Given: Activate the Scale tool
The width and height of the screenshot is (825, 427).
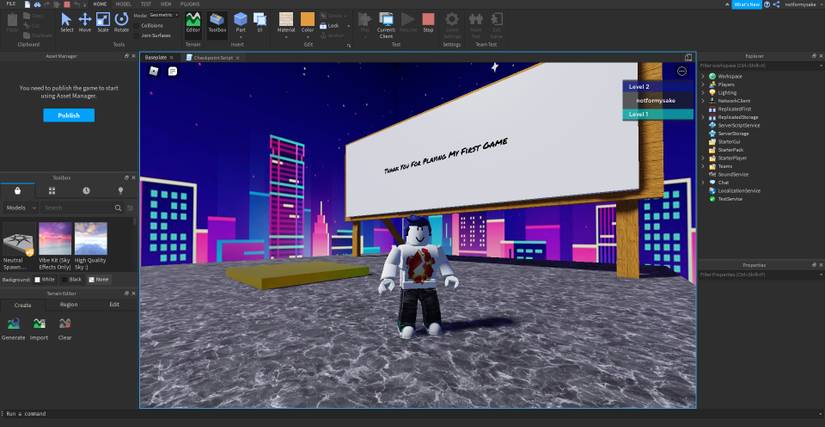Looking at the screenshot, I should pos(103,20).
